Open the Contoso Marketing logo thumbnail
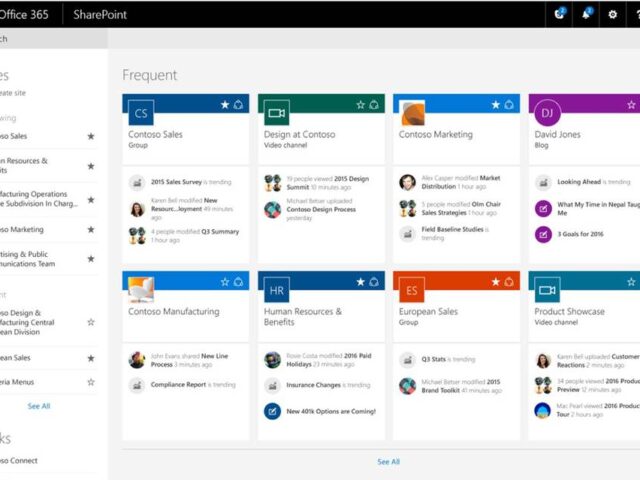 coord(412,113)
